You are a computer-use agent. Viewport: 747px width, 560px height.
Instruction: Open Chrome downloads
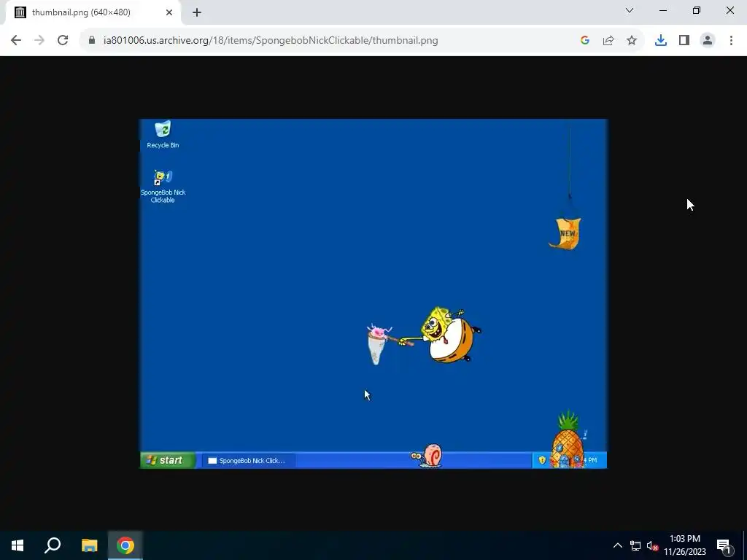[661, 41]
